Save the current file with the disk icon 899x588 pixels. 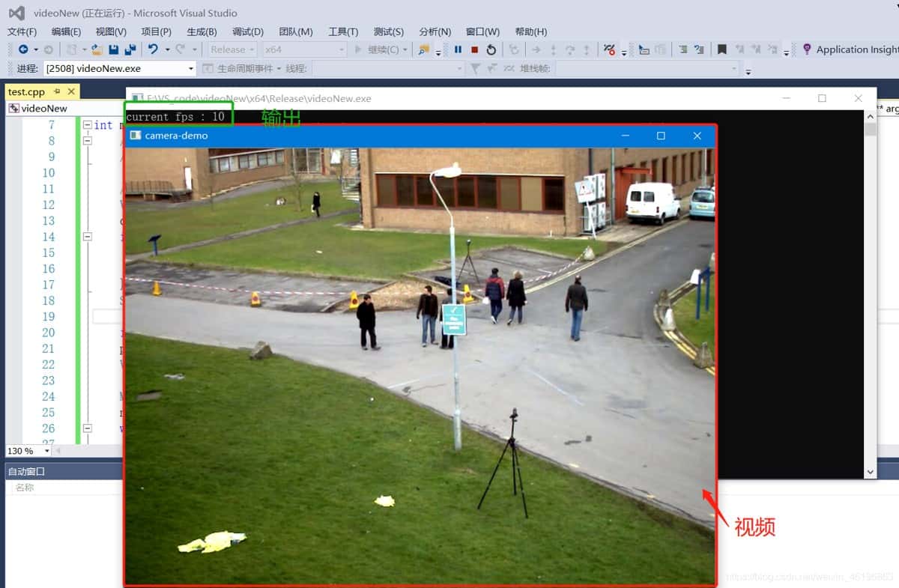pos(114,49)
